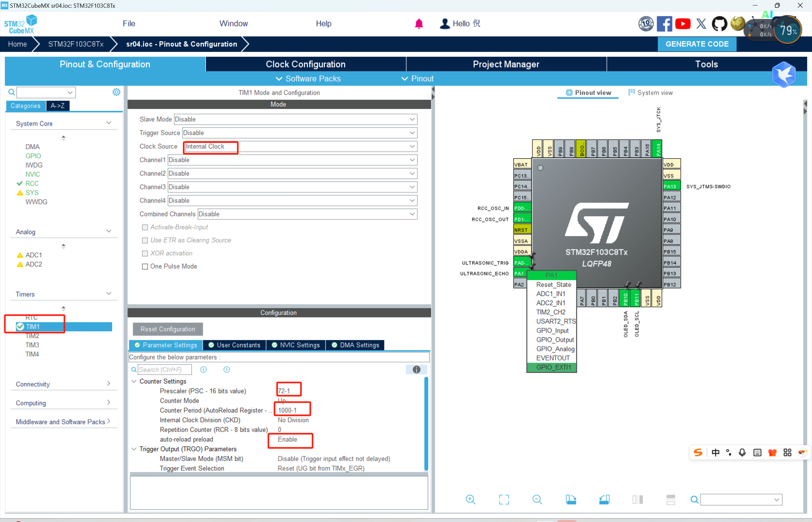This screenshot has width=812, height=522.
Task: Select ADC1 in the Analog list
Action: coord(34,255)
